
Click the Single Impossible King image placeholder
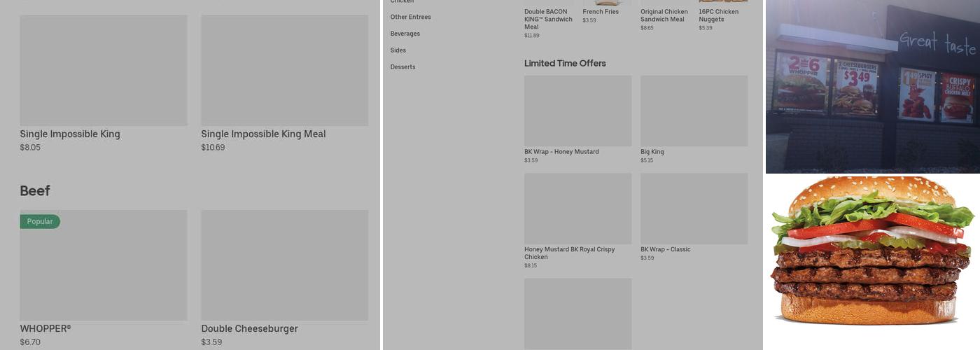click(103, 70)
